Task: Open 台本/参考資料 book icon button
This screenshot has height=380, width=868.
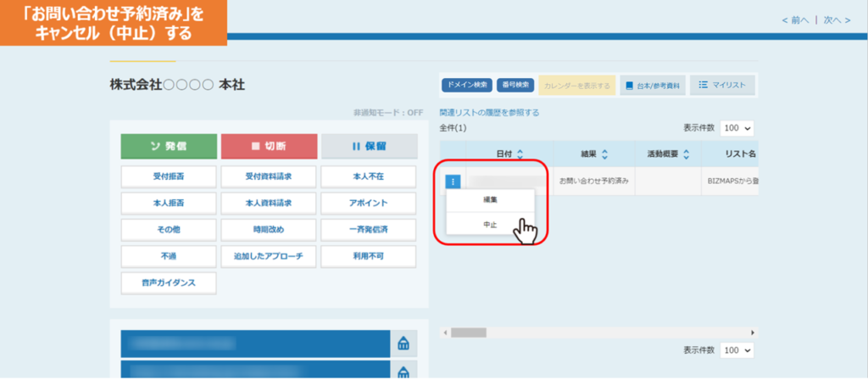Action: pos(651,85)
